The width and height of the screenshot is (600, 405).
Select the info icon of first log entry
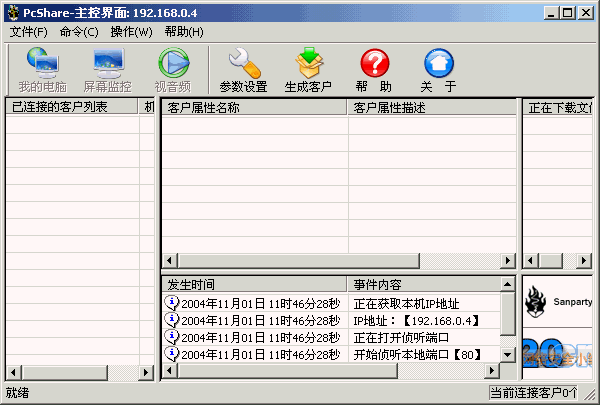[x=171, y=303]
